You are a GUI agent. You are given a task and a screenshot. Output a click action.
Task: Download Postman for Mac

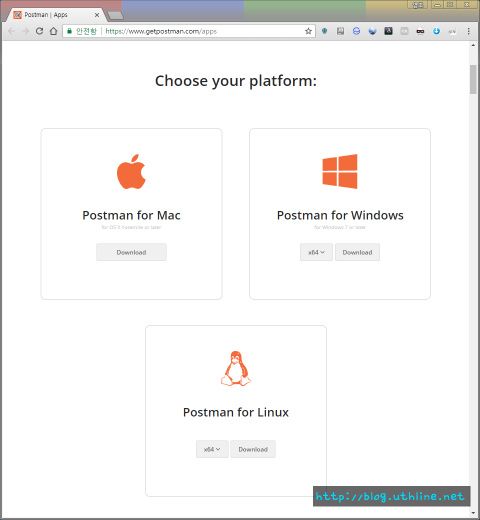(x=131, y=252)
